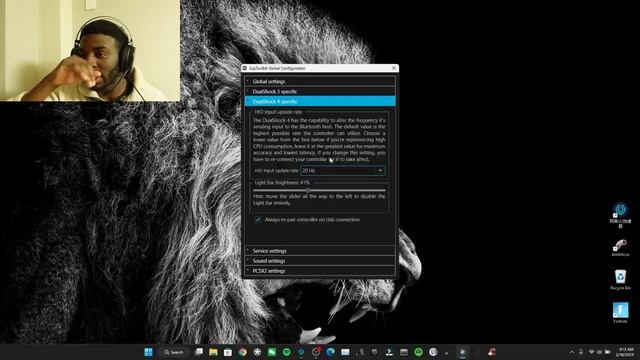Open the Wi-Fi network tray icon

pyautogui.click(x=591, y=352)
